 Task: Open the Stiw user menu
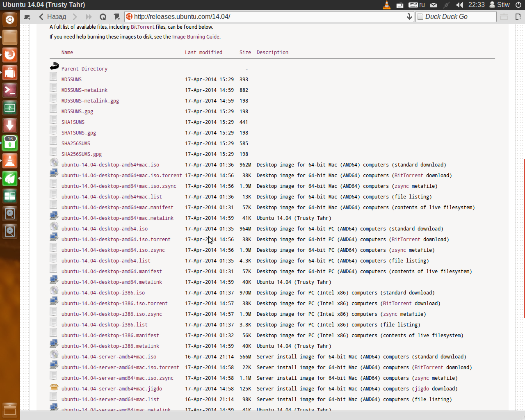[x=500, y=5]
